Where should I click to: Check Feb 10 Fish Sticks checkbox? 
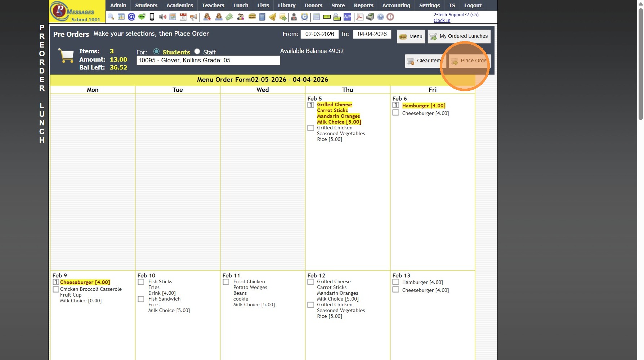[140, 282]
